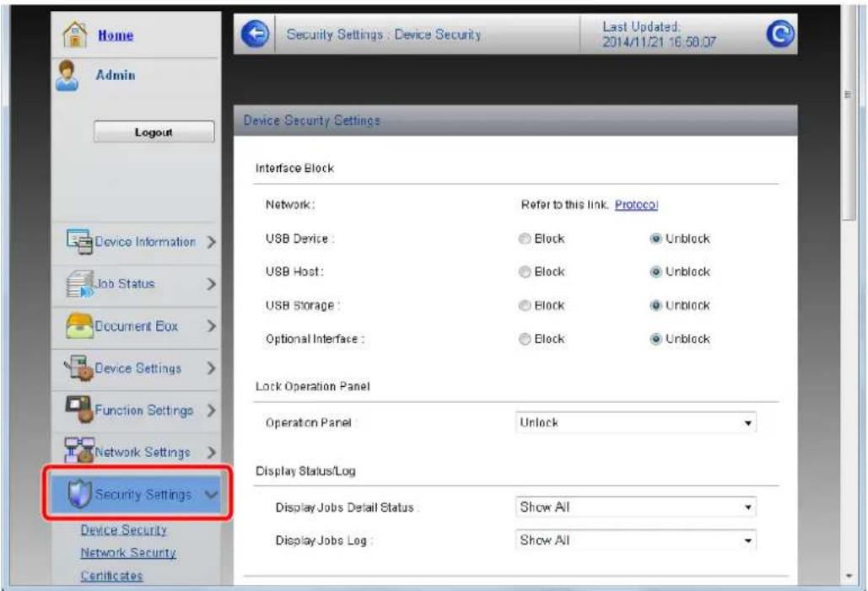Expand the Function Settings chevron
The height and width of the screenshot is (591, 868).
pyautogui.click(x=211, y=410)
